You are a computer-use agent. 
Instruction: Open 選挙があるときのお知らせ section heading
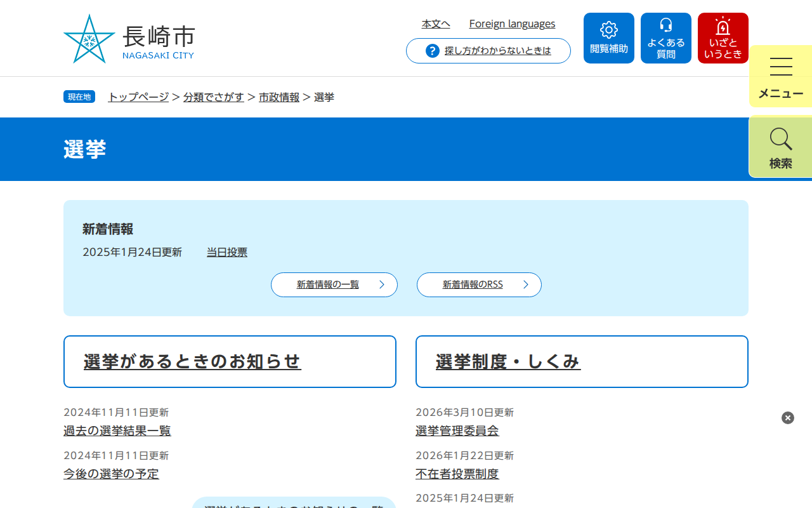[192, 361]
